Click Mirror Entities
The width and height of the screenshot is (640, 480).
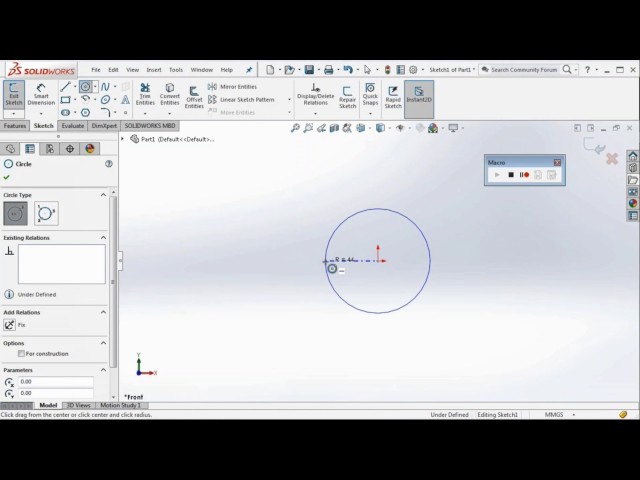point(232,87)
